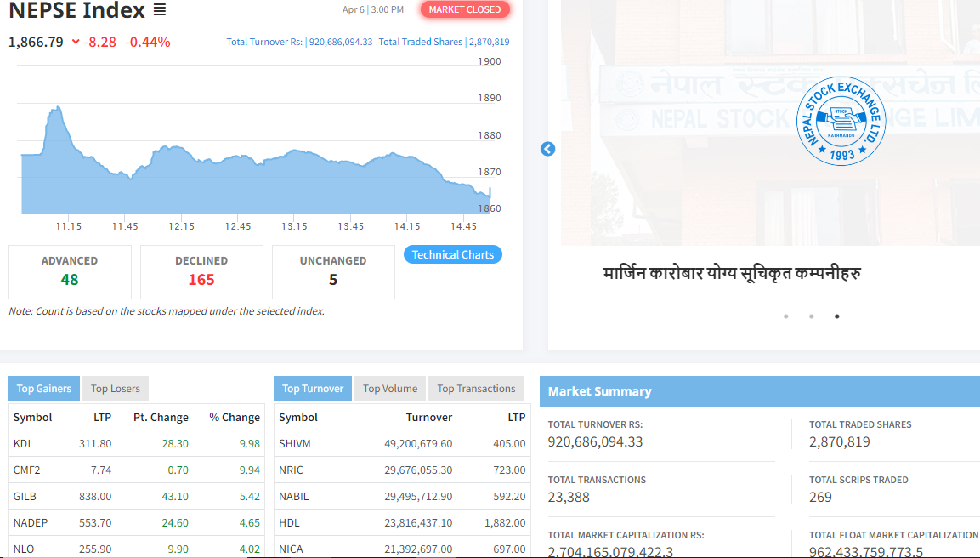Click the note about stock count mapping

pos(167,311)
